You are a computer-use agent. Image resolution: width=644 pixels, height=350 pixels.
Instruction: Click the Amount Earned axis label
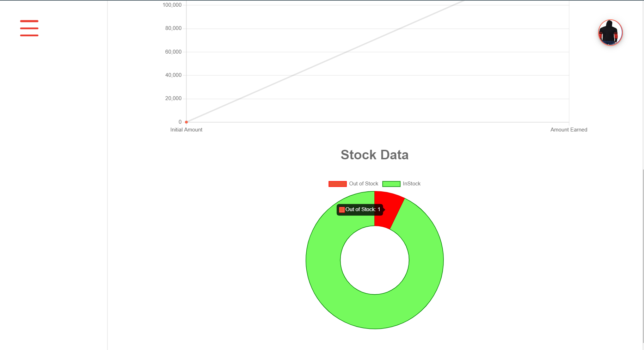pyautogui.click(x=569, y=129)
